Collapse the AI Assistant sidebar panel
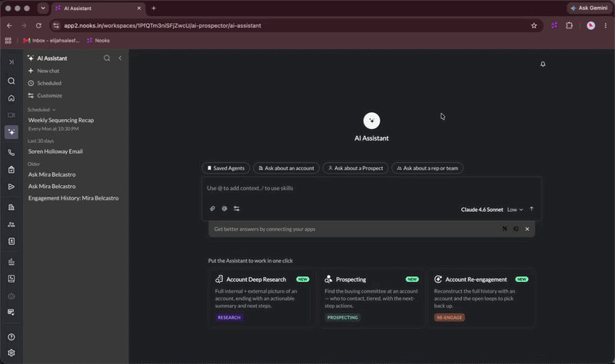615x364 pixels. click(x=120, y=58)
